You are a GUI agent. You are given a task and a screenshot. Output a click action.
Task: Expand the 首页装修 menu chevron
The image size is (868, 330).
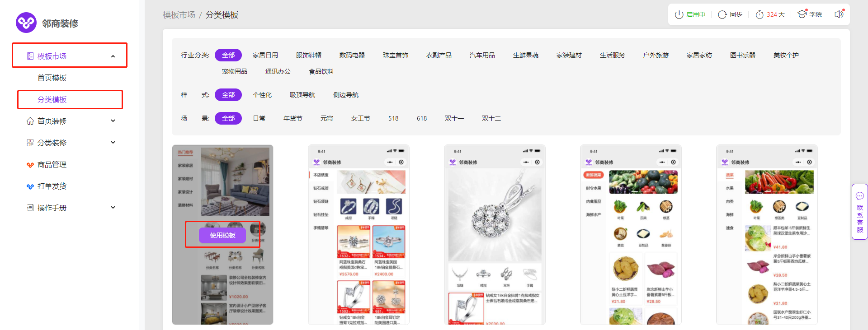pos(113,121)
